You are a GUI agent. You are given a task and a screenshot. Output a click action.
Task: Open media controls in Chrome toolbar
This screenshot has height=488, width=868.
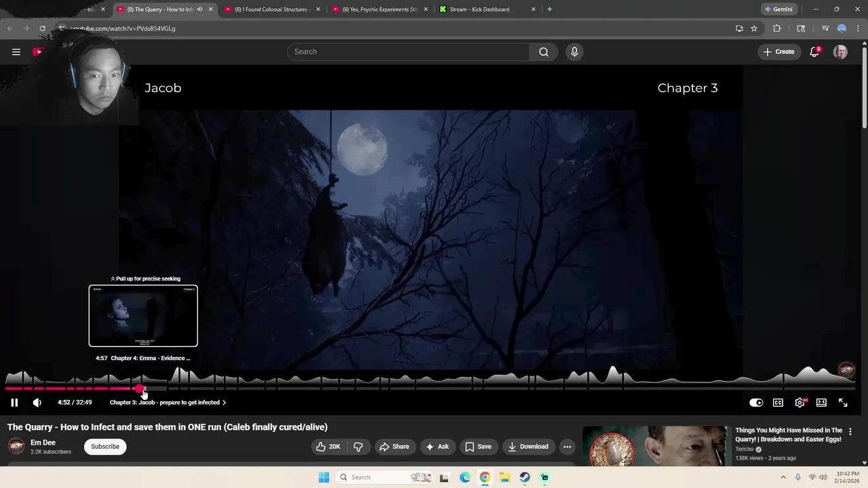pos(825,28)
